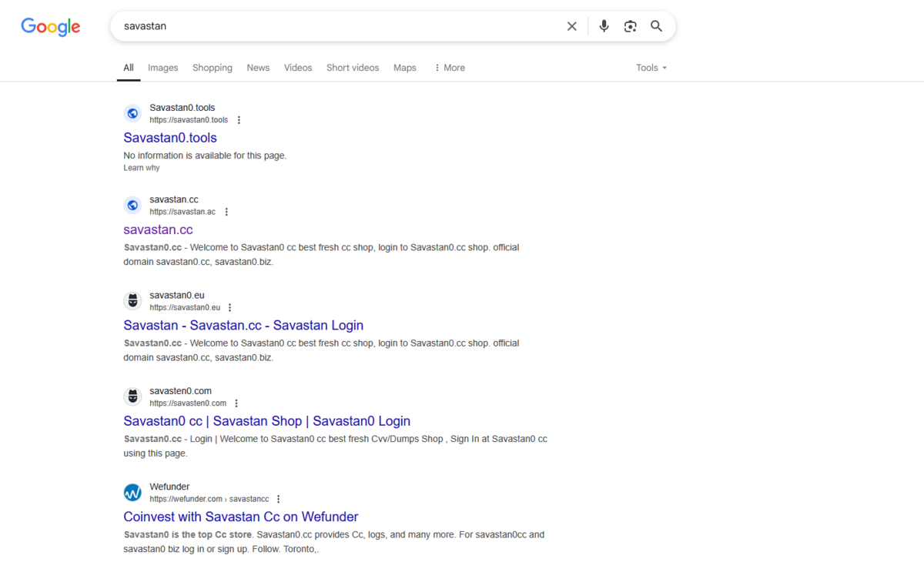Open three-dot menu next to savastan.ac URL
Image resolution: width=924 pixels, height=562 pixels.
(x=226, y=212)
